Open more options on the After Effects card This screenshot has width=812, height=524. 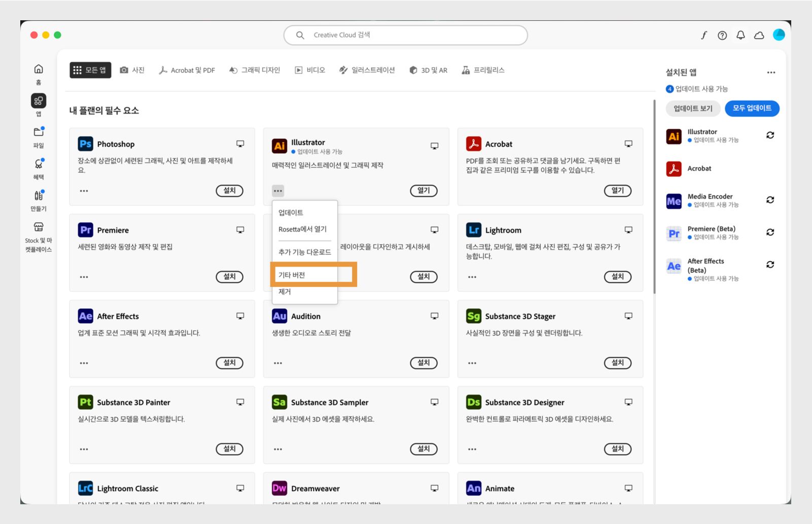84,363
